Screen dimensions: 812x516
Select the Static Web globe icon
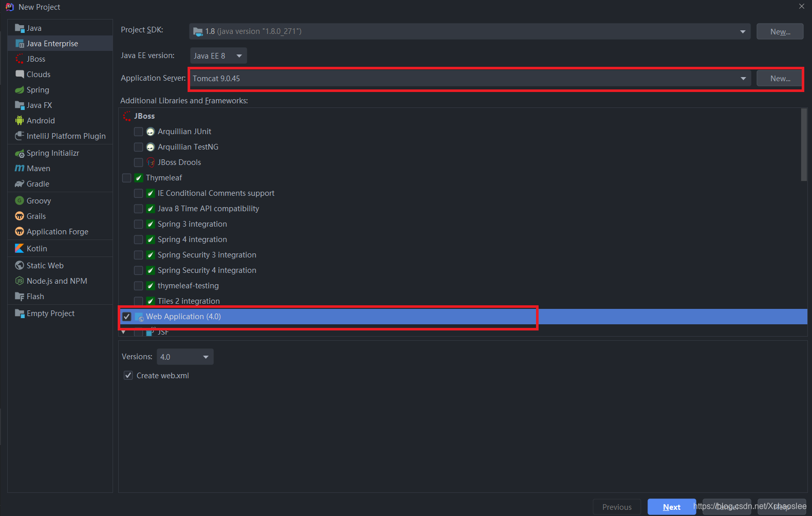[x=20, y=266]
